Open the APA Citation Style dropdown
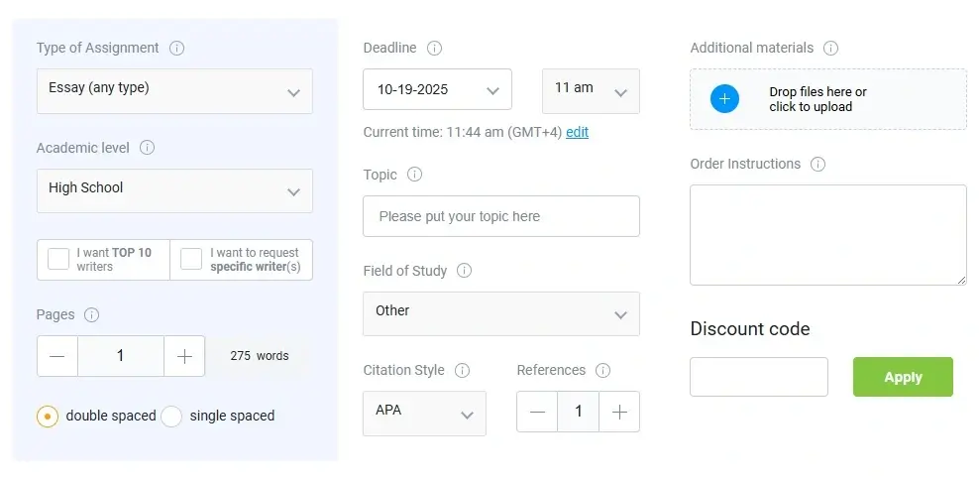 [x=424, y=414]
